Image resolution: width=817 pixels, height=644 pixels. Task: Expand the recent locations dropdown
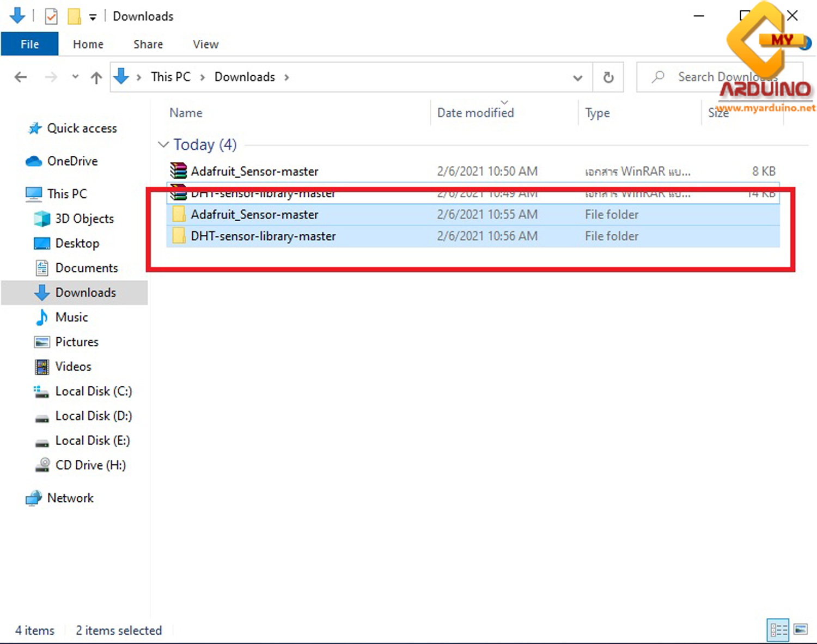point(75,77)
